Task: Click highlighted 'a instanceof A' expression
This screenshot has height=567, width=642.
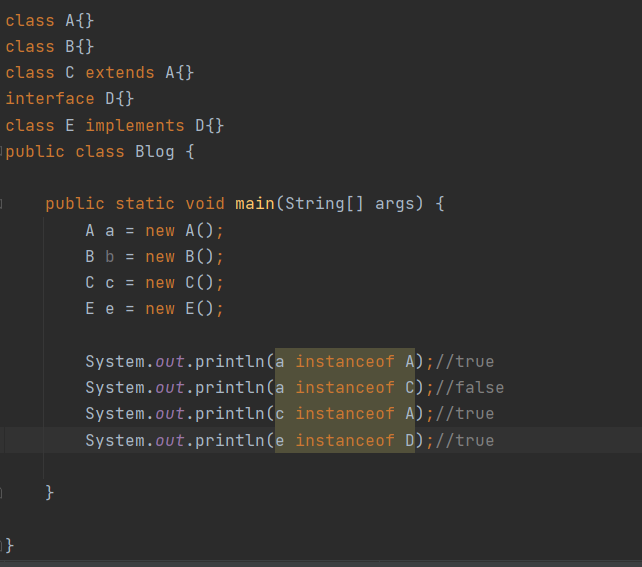Action: (345, 361)
